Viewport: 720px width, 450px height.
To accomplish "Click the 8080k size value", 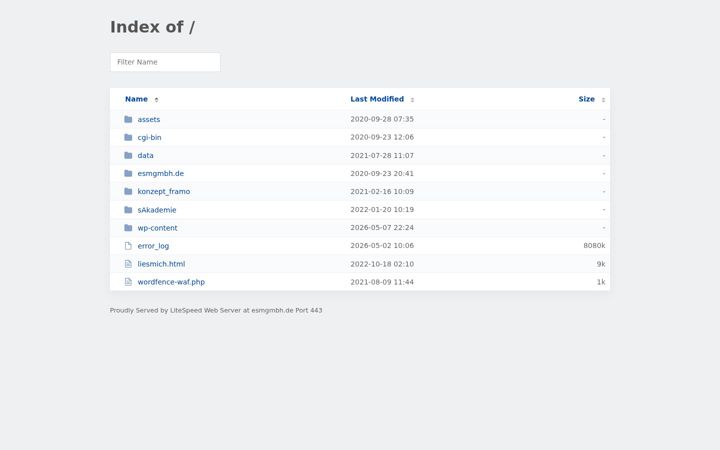I will click(x=594, y=245).
